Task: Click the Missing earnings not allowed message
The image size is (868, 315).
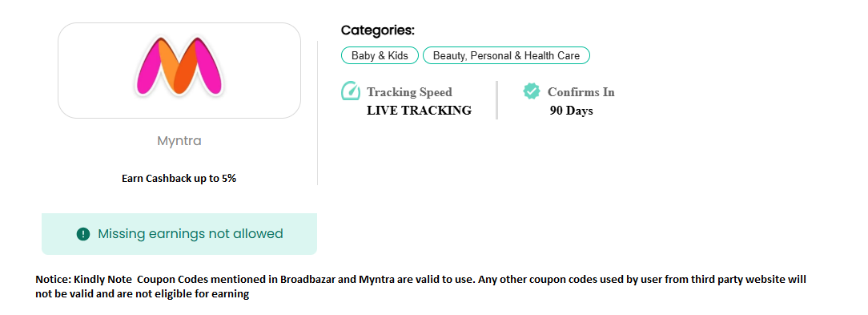Action: [x=191, y=234]
